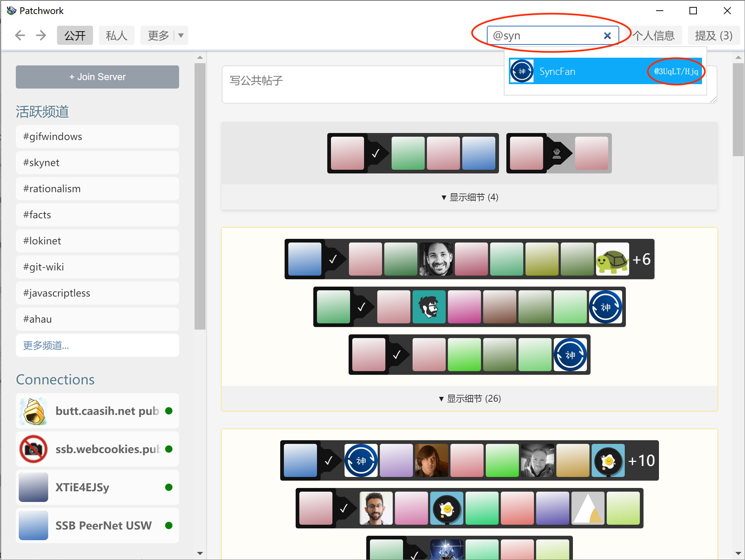The image size is (745, 560).
Task: Select the SyncFan search suggestion
Action: [x=605, y=71]
